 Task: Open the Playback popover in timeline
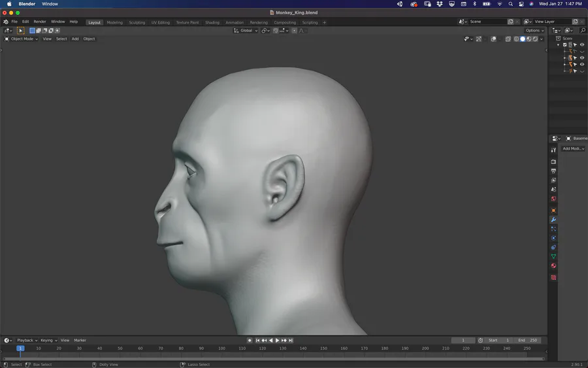coord(26,341)
